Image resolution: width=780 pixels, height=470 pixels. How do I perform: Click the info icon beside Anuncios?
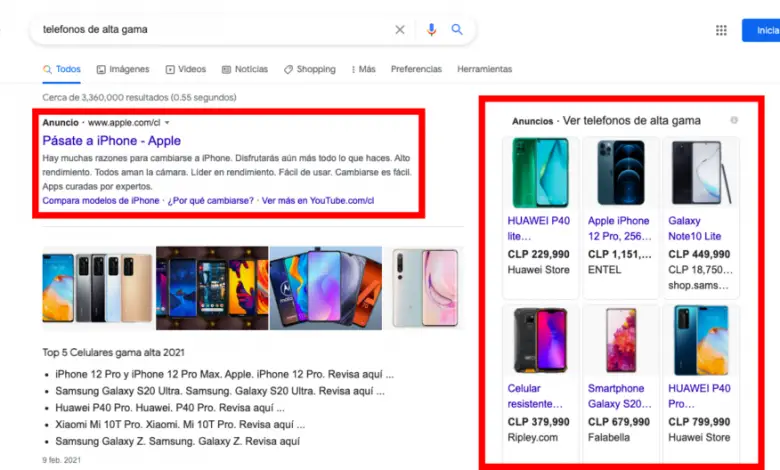[x=734, y=120]
